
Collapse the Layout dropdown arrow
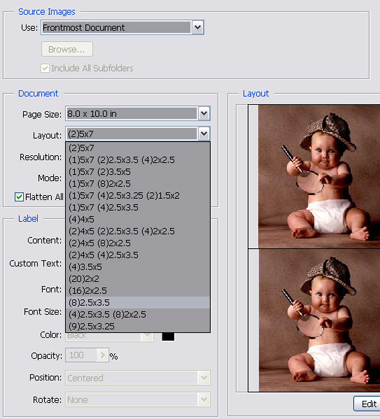[x=204, y=134]
